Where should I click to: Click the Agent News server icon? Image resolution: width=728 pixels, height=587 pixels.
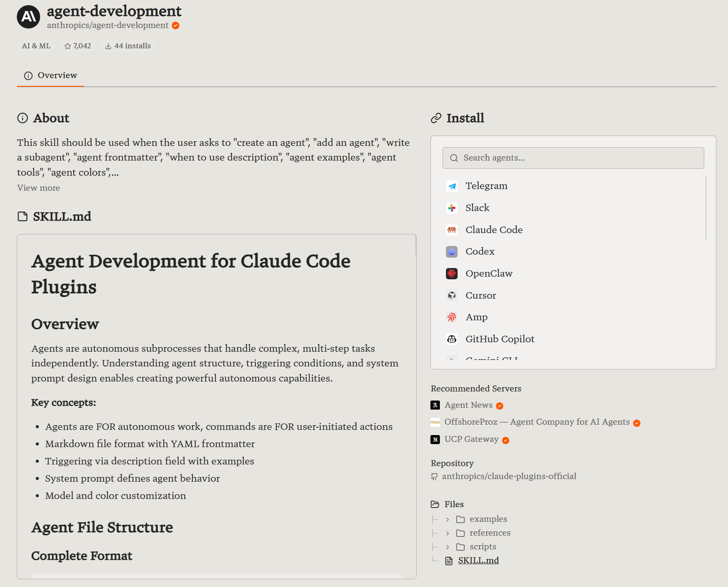point(435,405)
